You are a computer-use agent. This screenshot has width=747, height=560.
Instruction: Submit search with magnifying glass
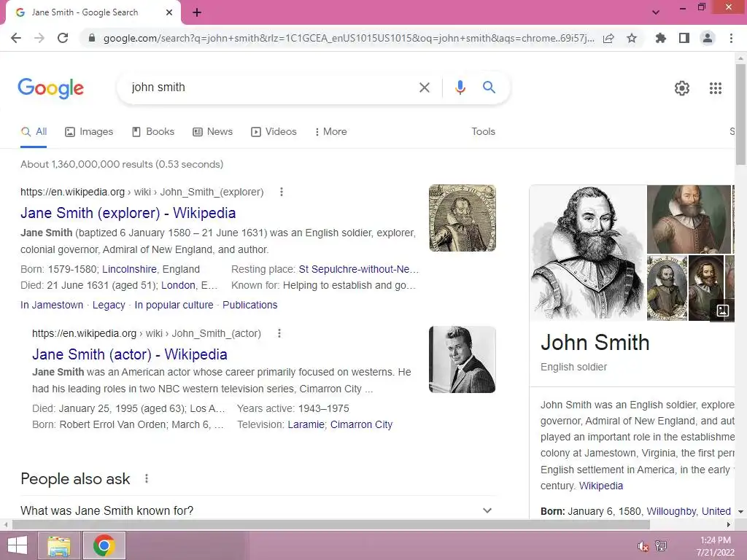pyautogui.click(x=489, y=87)
